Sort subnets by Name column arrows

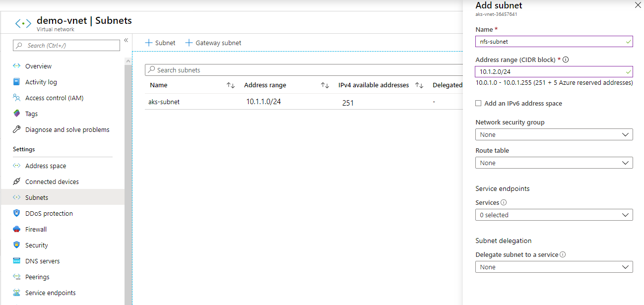pyautogui.click(x=230, y=85)
